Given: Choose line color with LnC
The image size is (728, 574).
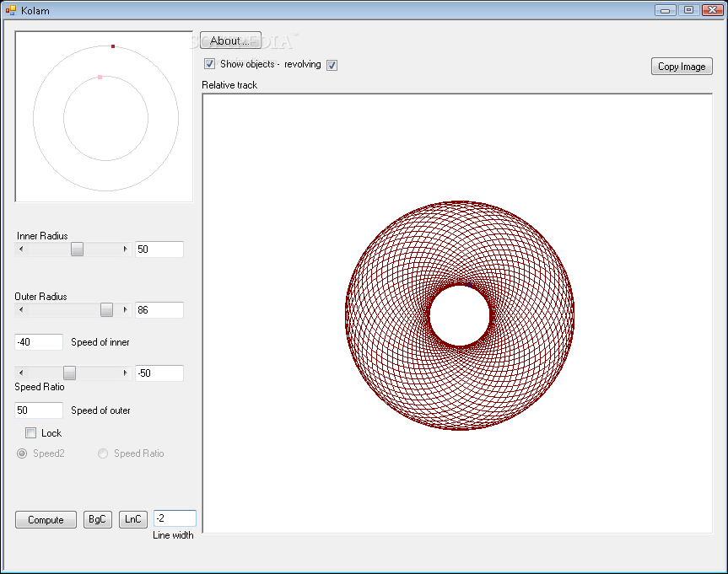Looking at the screenshot, I should click(x=132, y=519).
